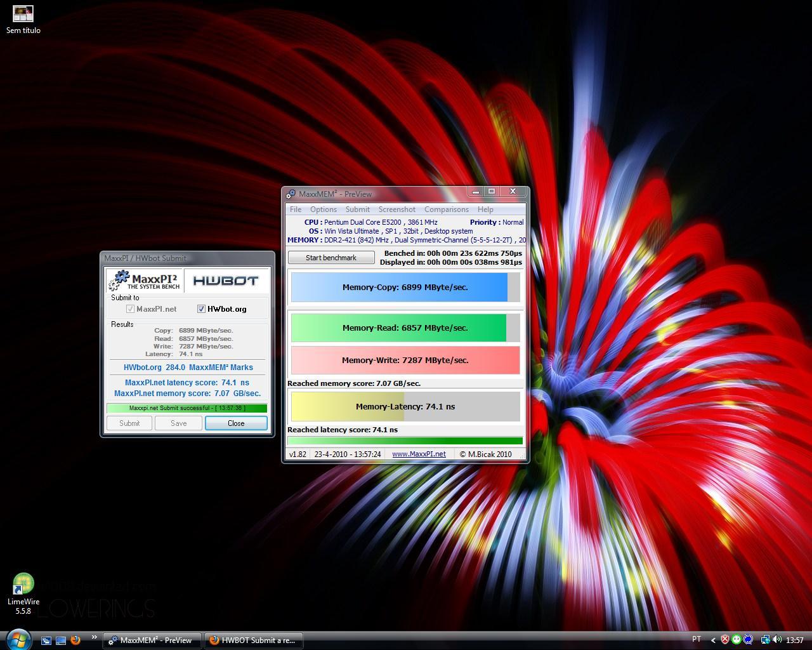Click the 23-4-2010 date status cell

348,454
